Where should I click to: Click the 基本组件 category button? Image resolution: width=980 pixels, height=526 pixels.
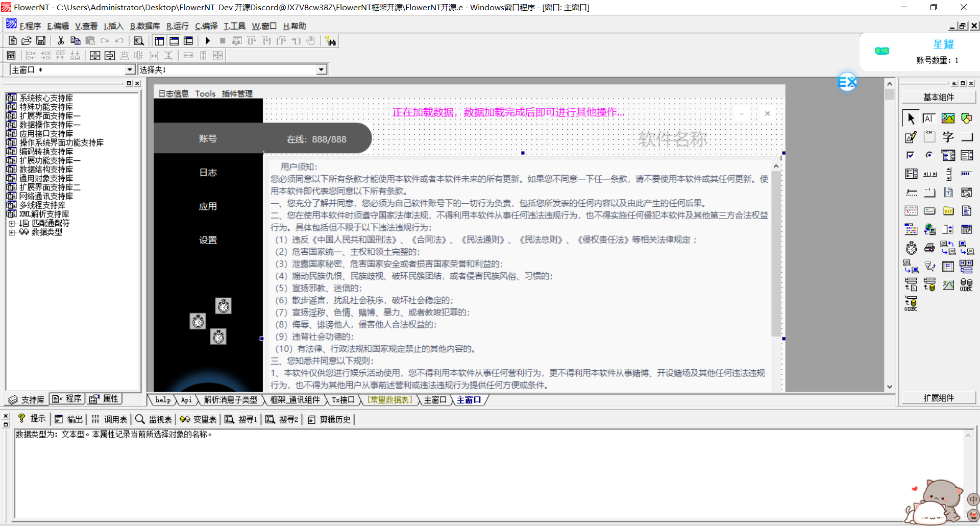click(x=939, y=97)
